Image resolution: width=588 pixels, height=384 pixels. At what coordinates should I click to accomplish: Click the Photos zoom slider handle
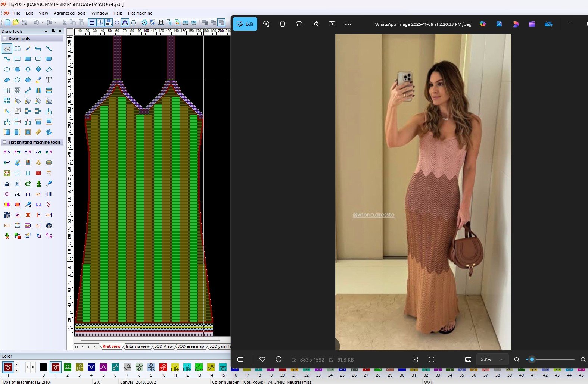click(532, 359)
